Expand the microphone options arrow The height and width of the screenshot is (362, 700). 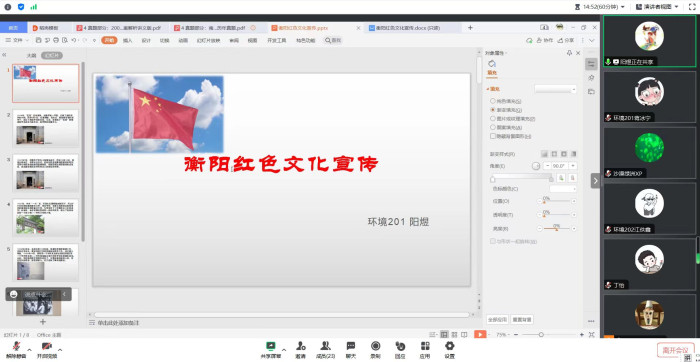click(x=29, y=350)
